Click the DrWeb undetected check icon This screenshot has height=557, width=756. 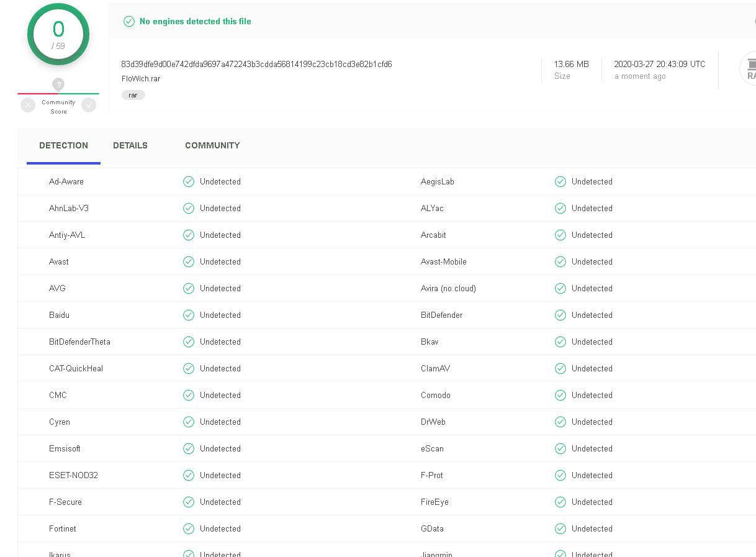pos(560,422)
